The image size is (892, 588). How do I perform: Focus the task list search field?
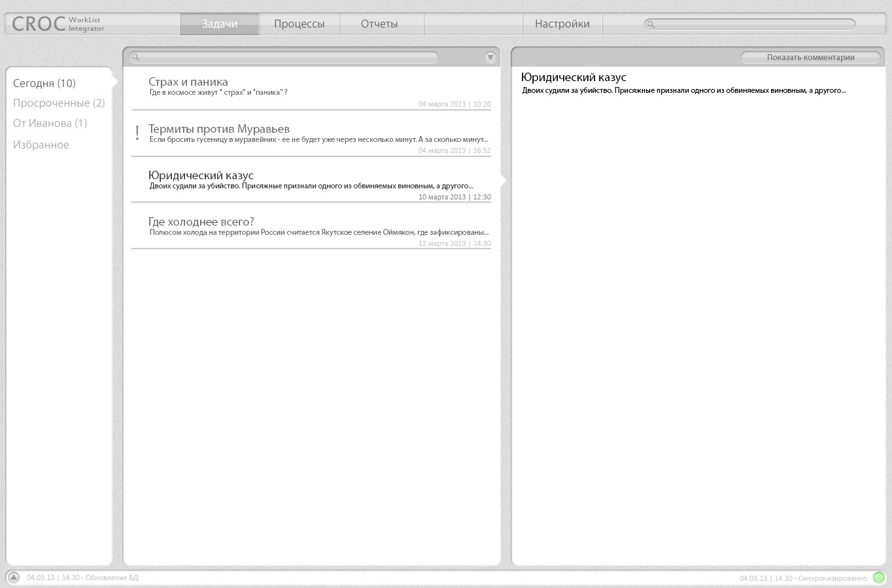click(284, 57)
